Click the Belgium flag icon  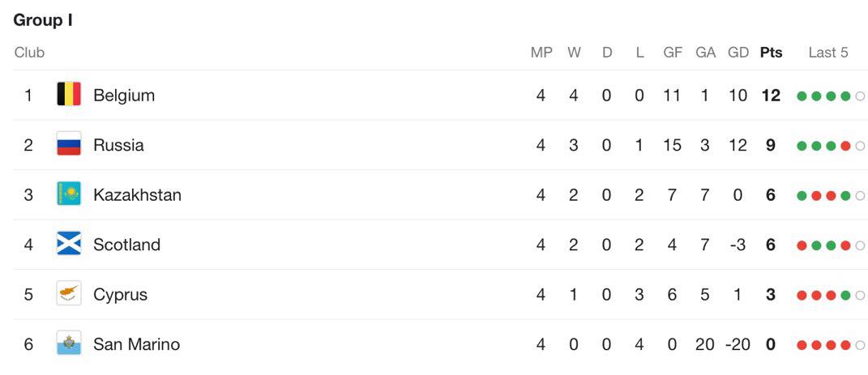(69, 95)
